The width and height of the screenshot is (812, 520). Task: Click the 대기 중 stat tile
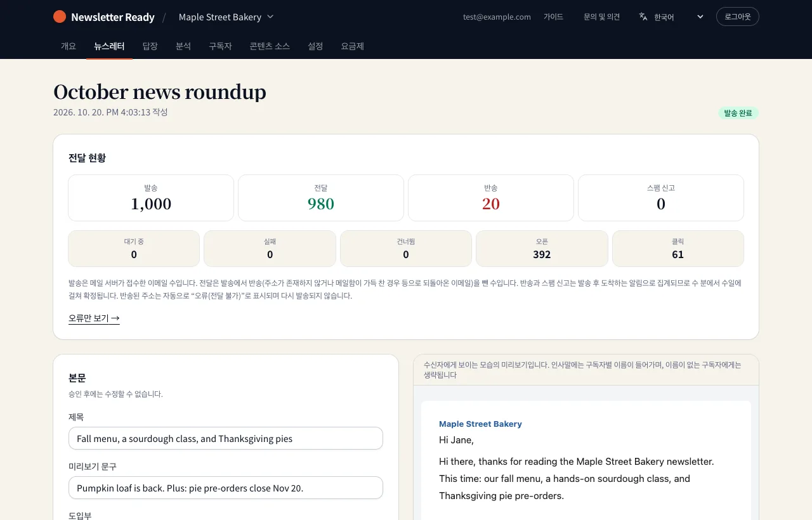pyautogui.click(x=134, y=249)
